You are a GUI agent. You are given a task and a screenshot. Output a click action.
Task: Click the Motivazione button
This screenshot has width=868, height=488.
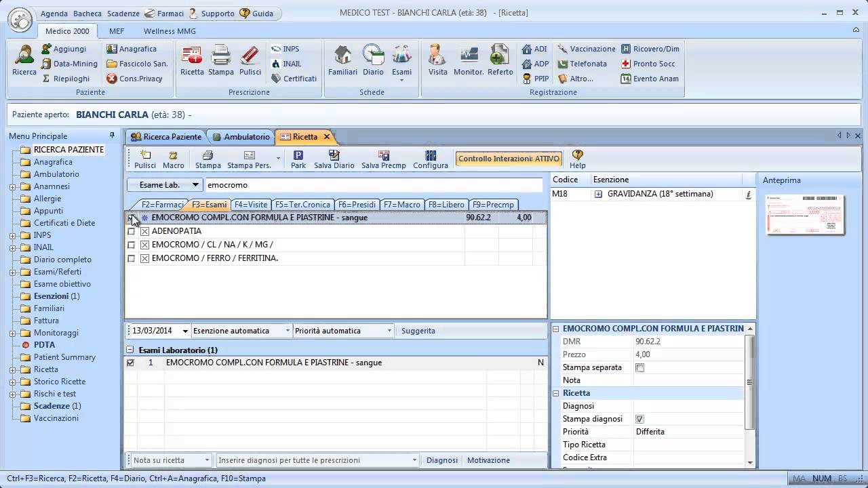tap(488, 460)
